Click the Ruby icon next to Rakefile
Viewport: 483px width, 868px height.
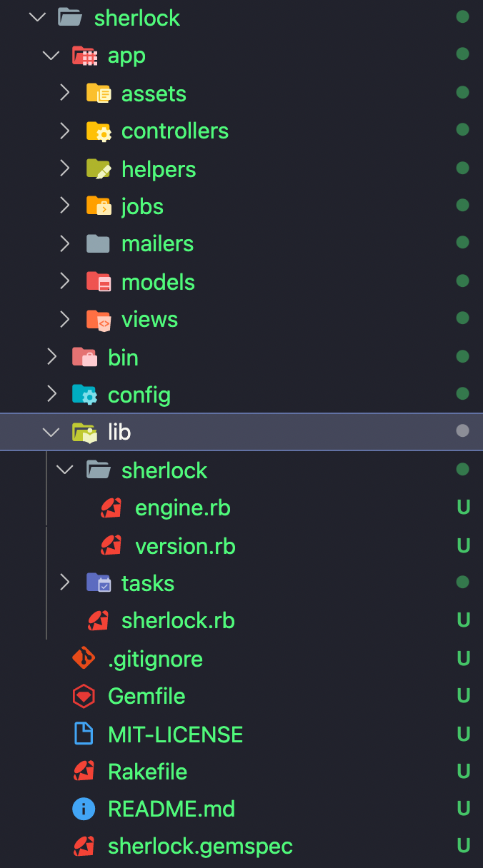(84, 772)
